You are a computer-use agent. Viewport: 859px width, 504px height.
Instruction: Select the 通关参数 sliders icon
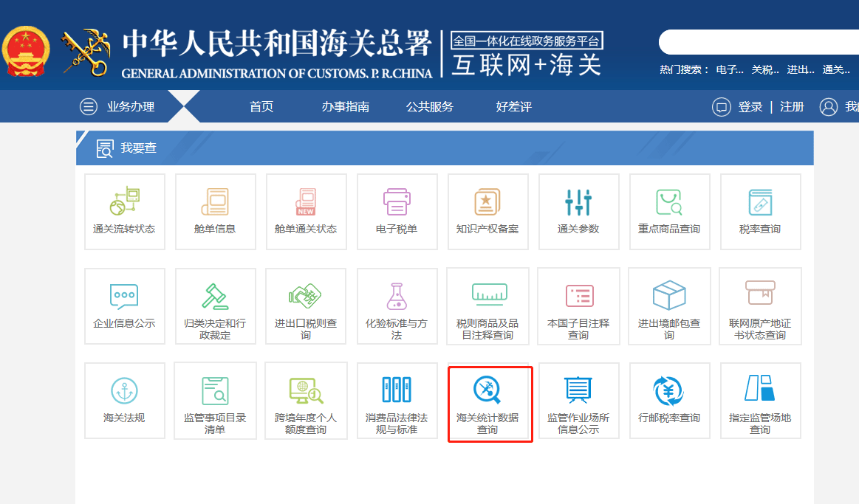click(x=578, y=212)
